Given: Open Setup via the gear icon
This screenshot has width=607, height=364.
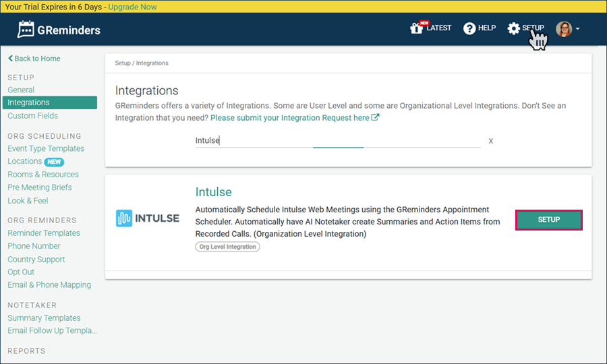Looking at the screenshot, I should [514, 28].
